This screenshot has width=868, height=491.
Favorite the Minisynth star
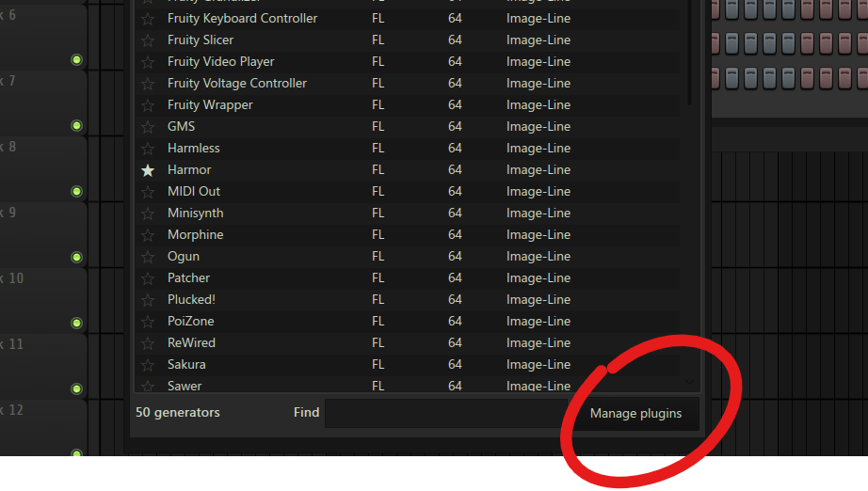click(x=147, y=214)
